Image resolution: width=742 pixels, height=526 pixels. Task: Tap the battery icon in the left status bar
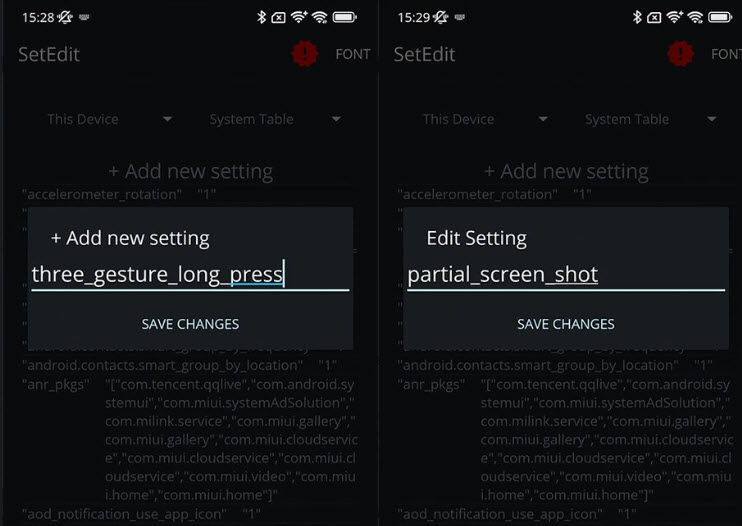[x=344, y=18]
